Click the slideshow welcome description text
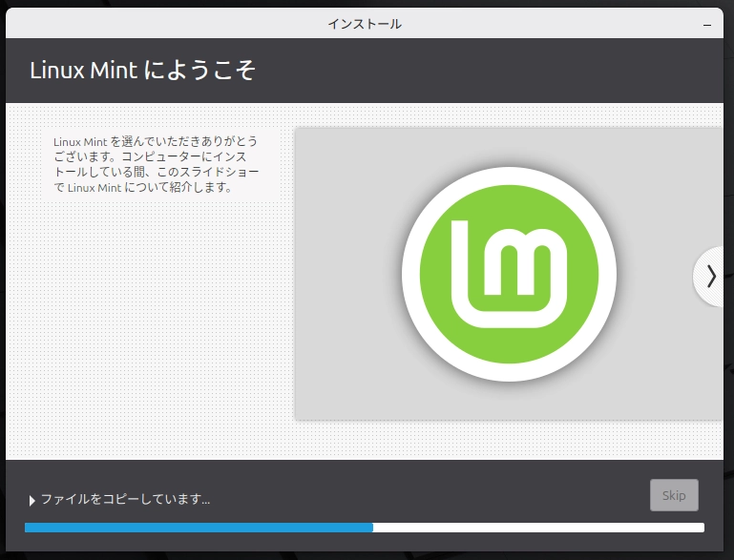 point(156,163)
